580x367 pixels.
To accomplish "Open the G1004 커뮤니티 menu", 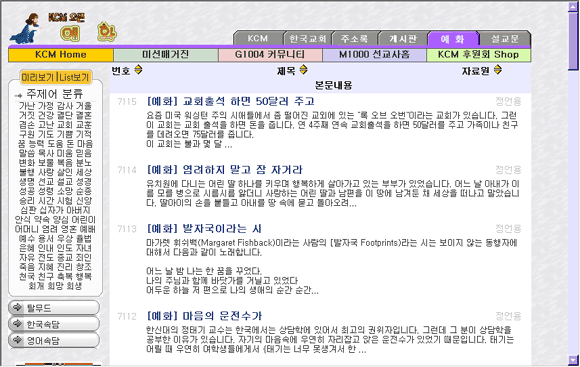I will click(x=270, y=55).
